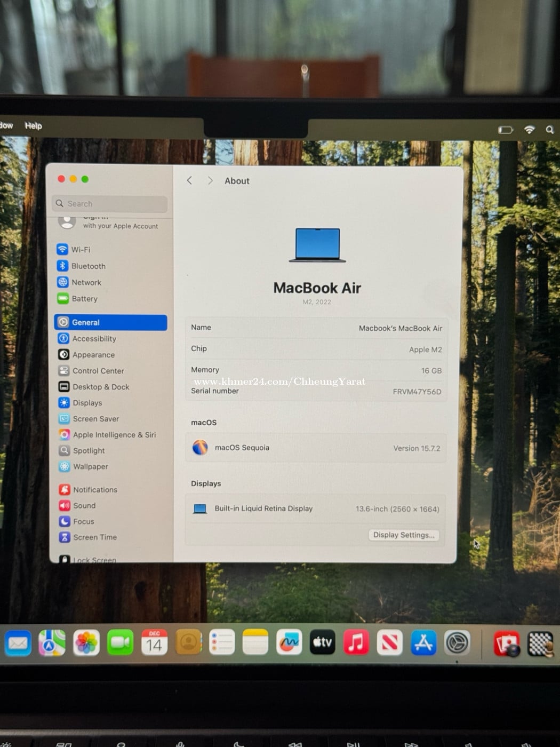
Task: Open Screen Time settings
Action: point(94,537)
